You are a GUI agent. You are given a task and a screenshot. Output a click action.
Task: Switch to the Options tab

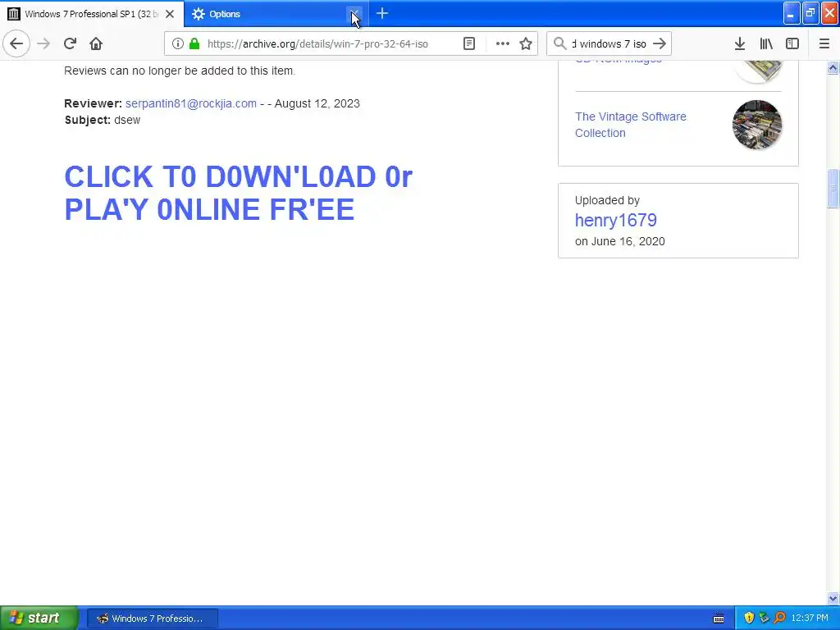tap(276, 14)
